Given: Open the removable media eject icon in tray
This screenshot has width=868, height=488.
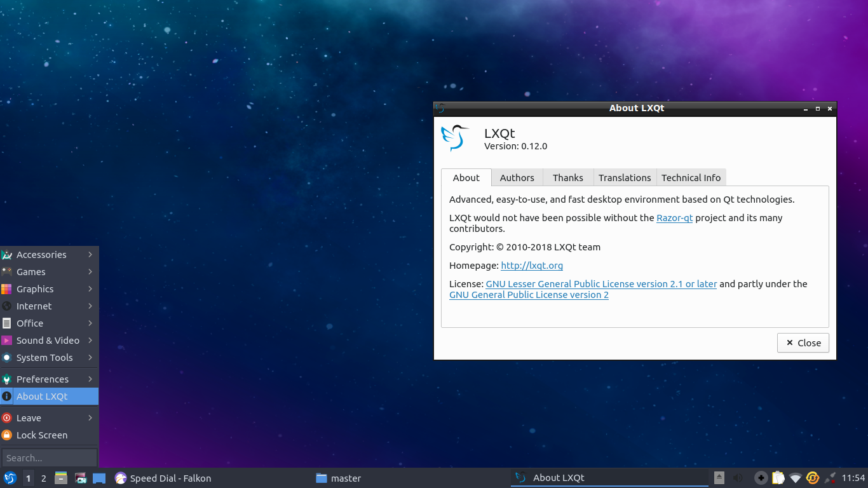Looking at the screenshot, I should point(719,478).
